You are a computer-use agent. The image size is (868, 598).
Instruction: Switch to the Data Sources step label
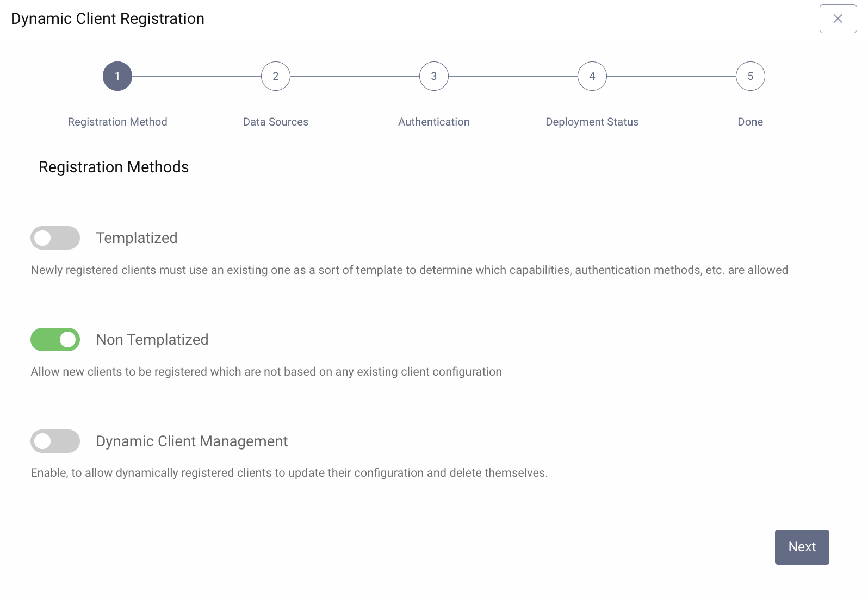coord(276,122)
